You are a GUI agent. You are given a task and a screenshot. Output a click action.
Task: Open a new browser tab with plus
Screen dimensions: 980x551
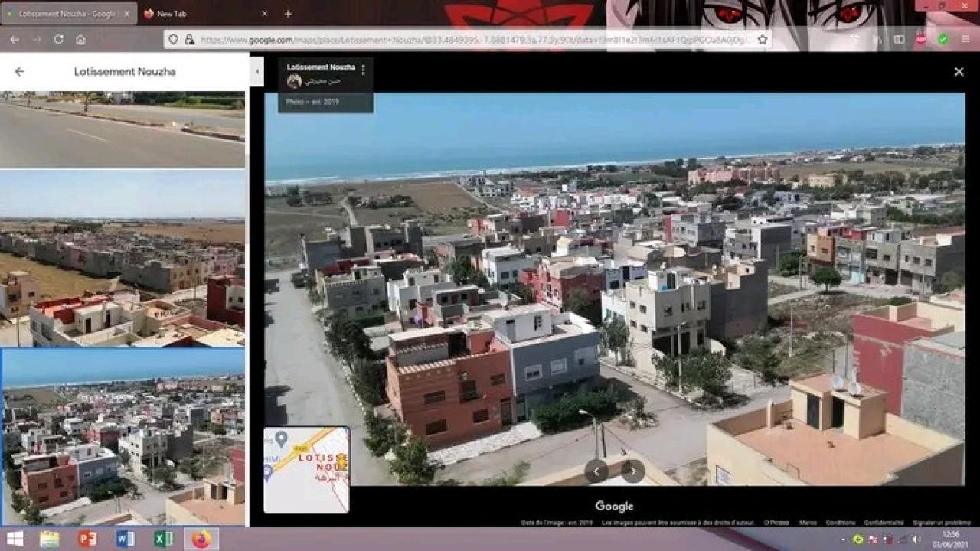288,14
